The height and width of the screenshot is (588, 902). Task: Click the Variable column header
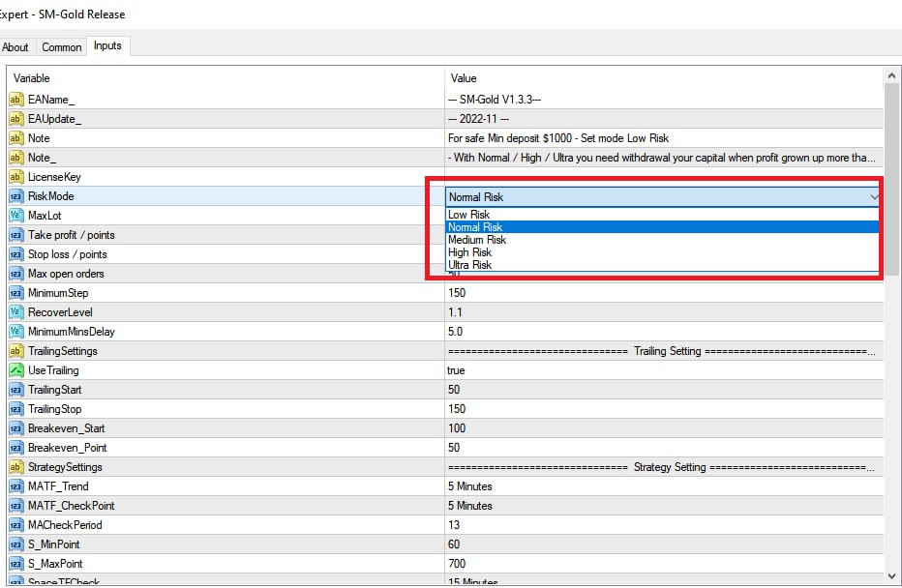pos(226,78)
